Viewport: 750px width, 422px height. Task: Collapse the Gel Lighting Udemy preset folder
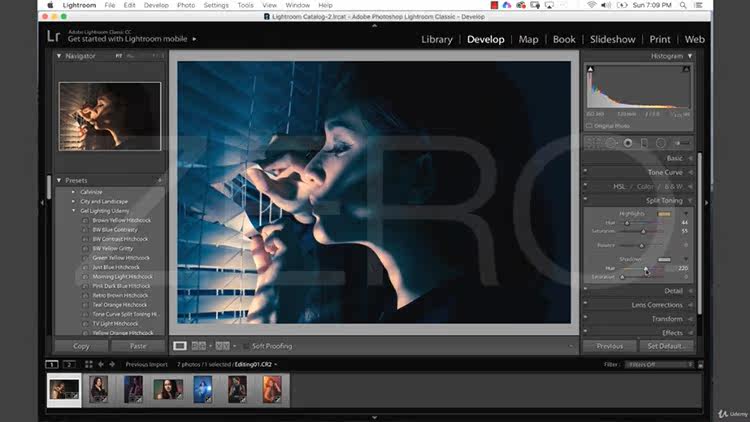point(73,211)
